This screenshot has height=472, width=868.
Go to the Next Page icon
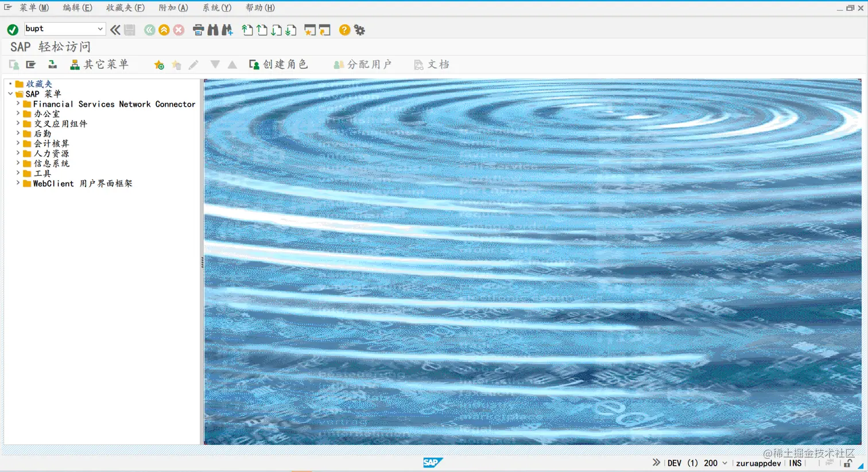276,30
